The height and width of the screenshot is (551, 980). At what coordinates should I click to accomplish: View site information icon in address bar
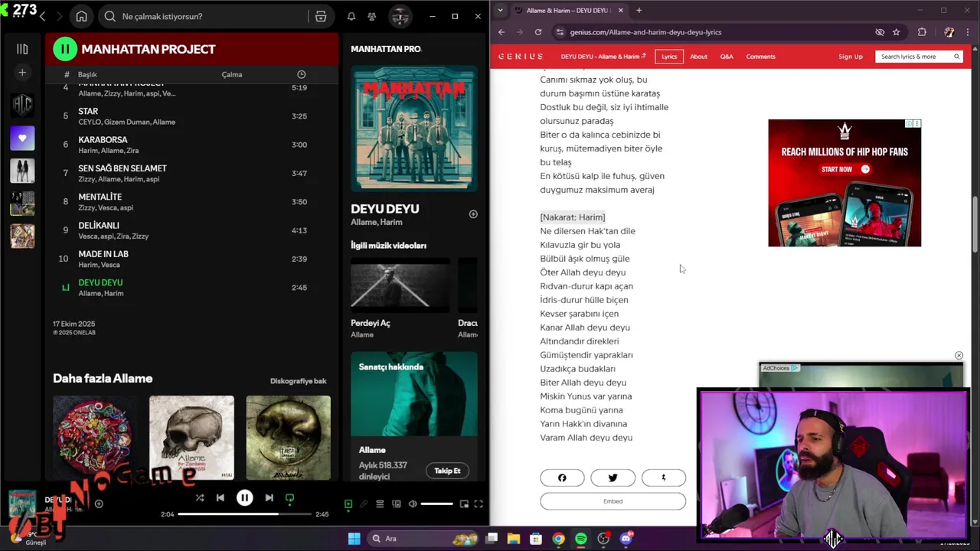tap(560, 32)
